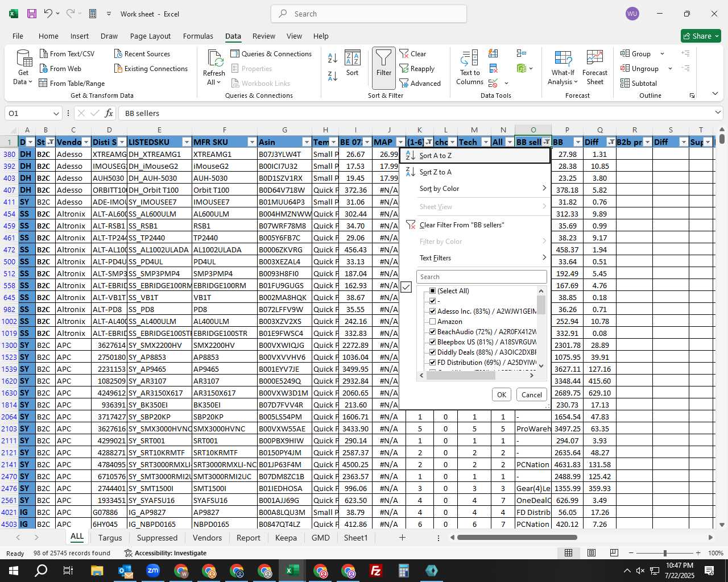Click the Subtotal outline button

click(x=638, y=83)
